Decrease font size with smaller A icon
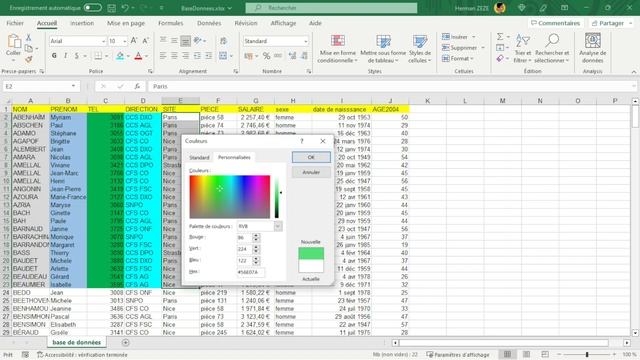Image resolution: width=640 pixels, height=360 pixels. [145, 40]
